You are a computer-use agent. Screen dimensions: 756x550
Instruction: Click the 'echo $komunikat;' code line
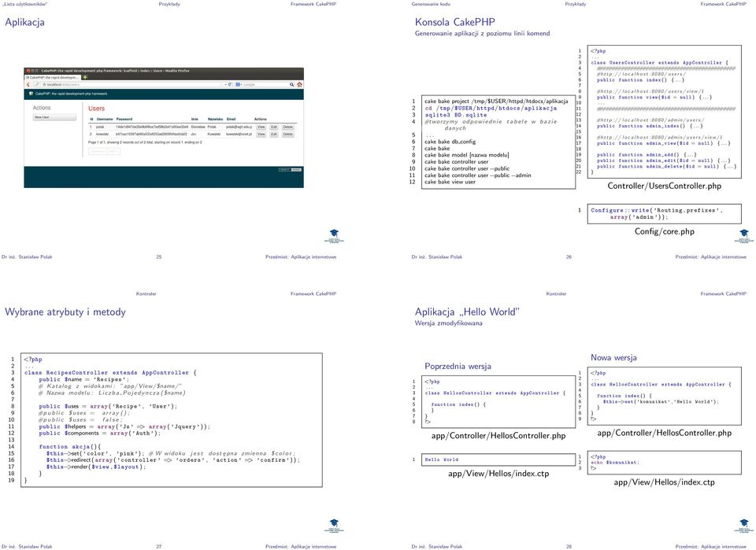pos(615,463)
